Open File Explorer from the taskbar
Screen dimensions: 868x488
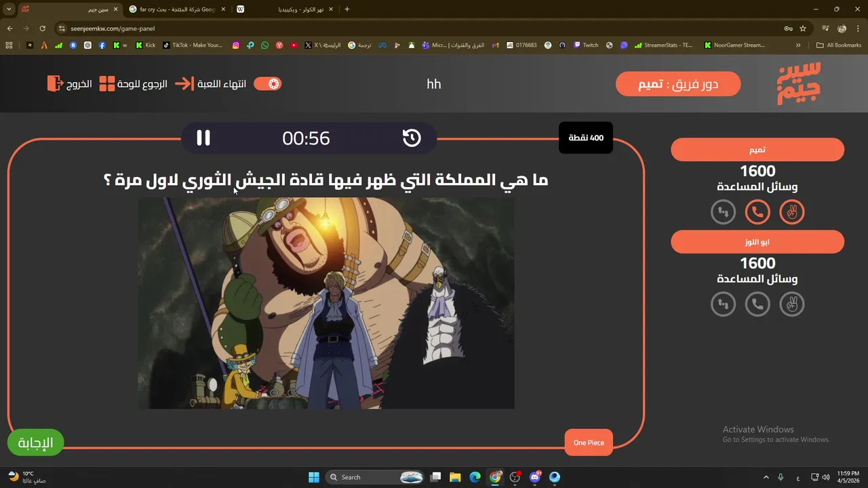455,477
